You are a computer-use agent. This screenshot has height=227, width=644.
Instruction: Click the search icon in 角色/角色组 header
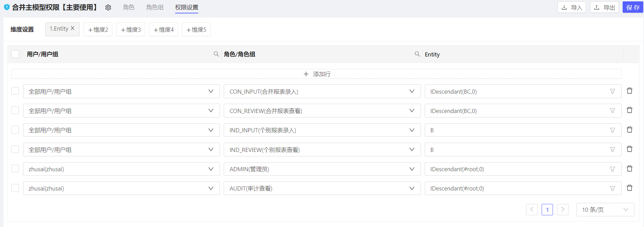tap(417, 54)
